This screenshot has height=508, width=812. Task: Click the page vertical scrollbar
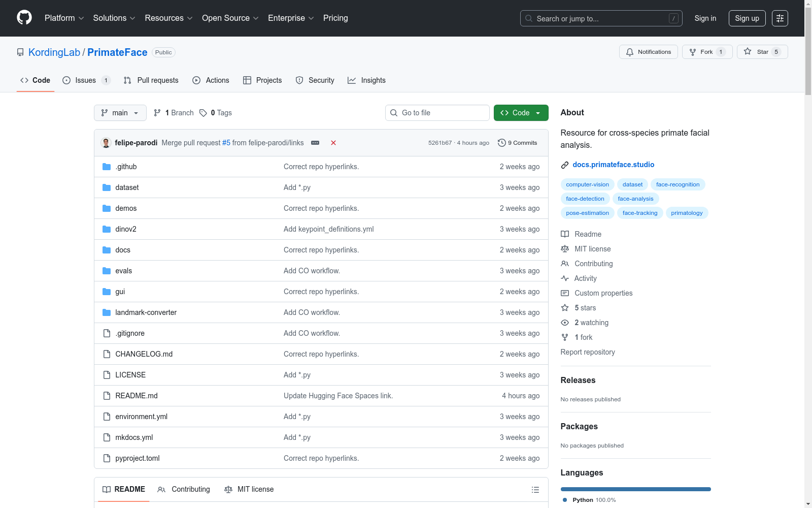click(808, 254)
